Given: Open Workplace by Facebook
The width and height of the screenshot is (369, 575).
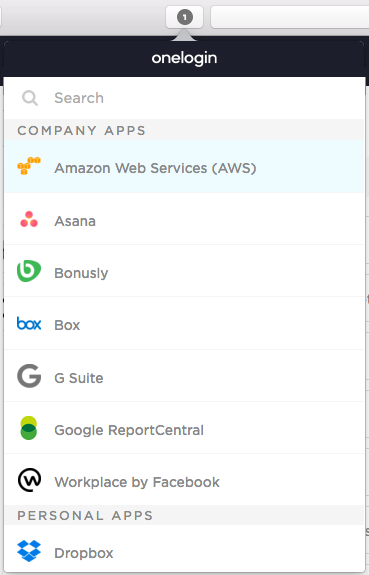Looking at the screenshot, I should 184,480.
